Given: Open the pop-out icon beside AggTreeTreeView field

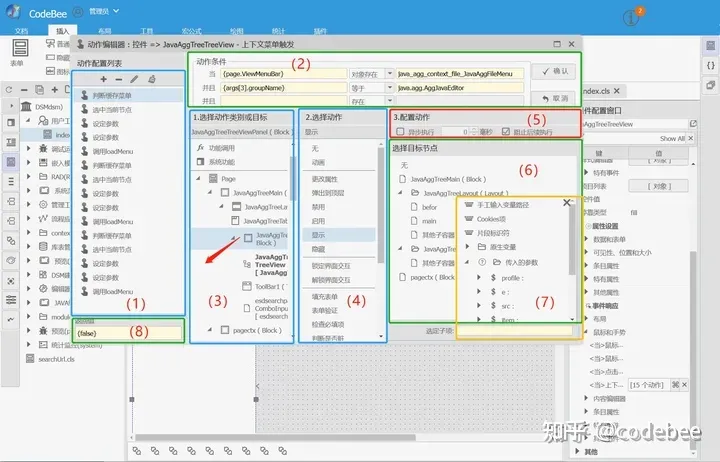Looking at the screenshot, I should click(x=693, y=124).
